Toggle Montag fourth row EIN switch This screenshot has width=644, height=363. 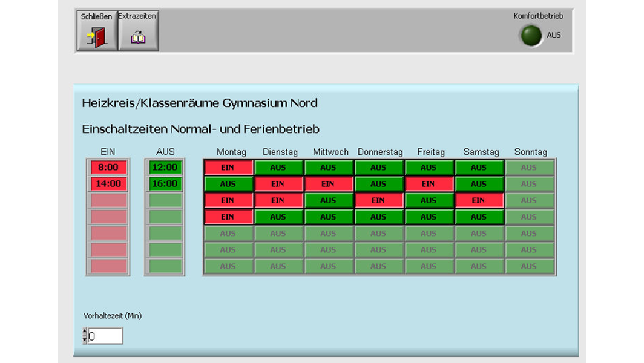pyautogui.click(x=228, y=217)
